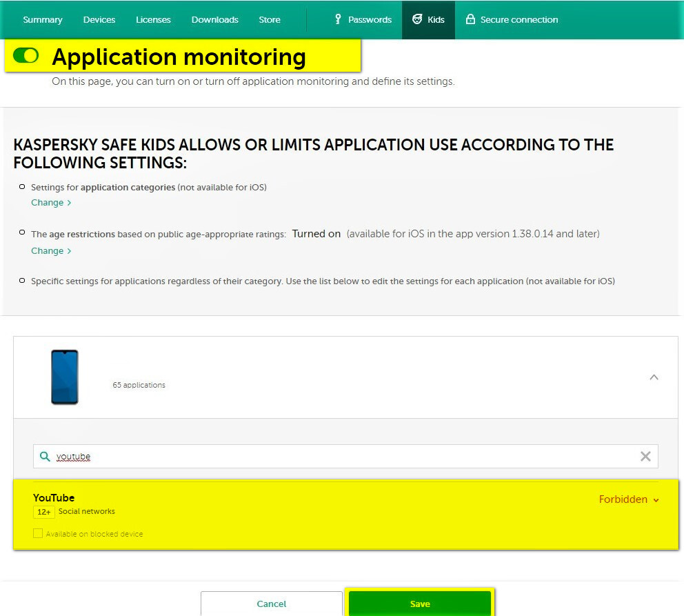Open the Summary tab

coord(43,20)
